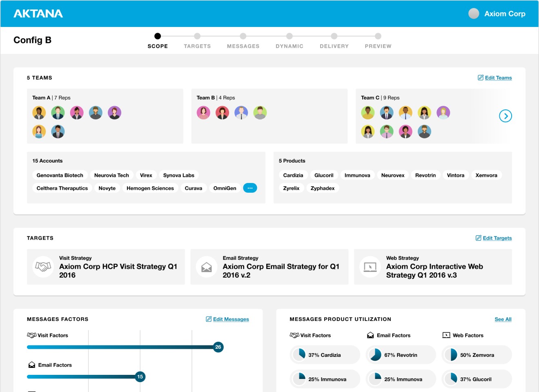Click the Edit Targets link

click(497, 238)
